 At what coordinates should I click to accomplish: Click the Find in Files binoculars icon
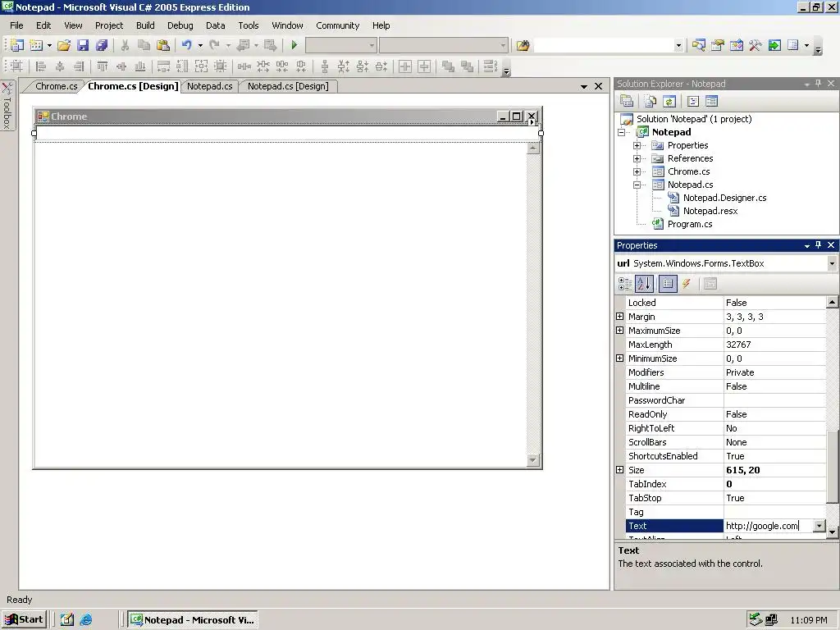(x=523, y=46)
